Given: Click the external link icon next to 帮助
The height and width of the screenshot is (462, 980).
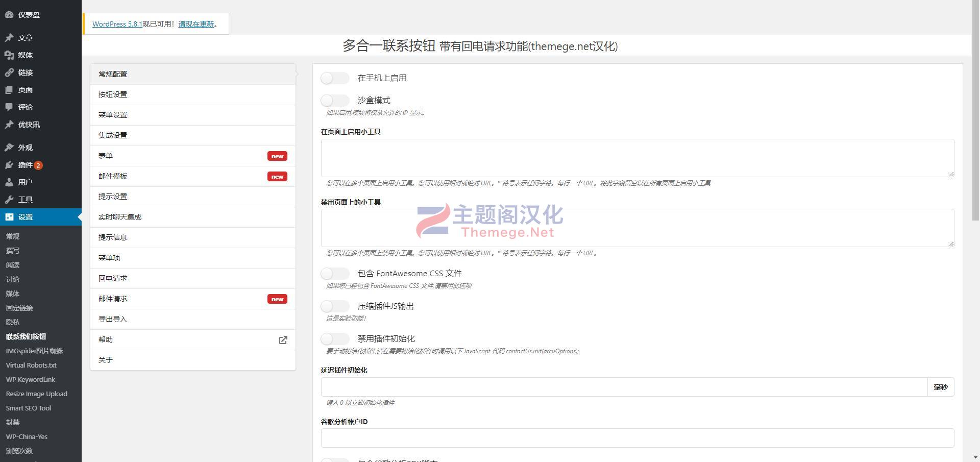Looking at the screenshot, I should (x=283, y=340).
